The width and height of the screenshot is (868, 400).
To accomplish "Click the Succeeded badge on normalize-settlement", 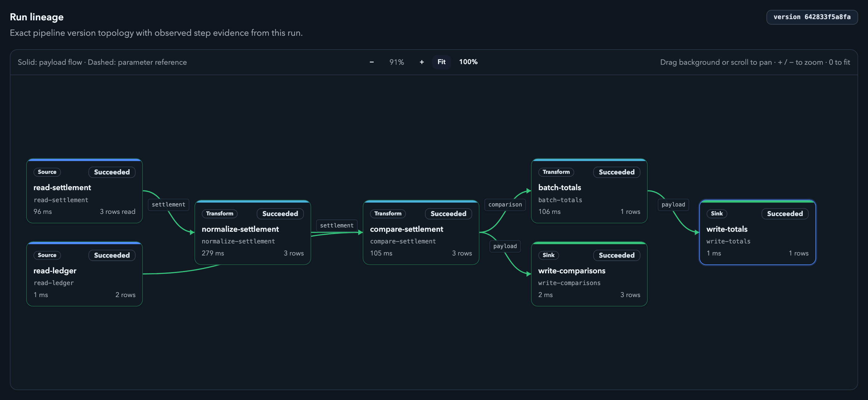I will 280,214.
